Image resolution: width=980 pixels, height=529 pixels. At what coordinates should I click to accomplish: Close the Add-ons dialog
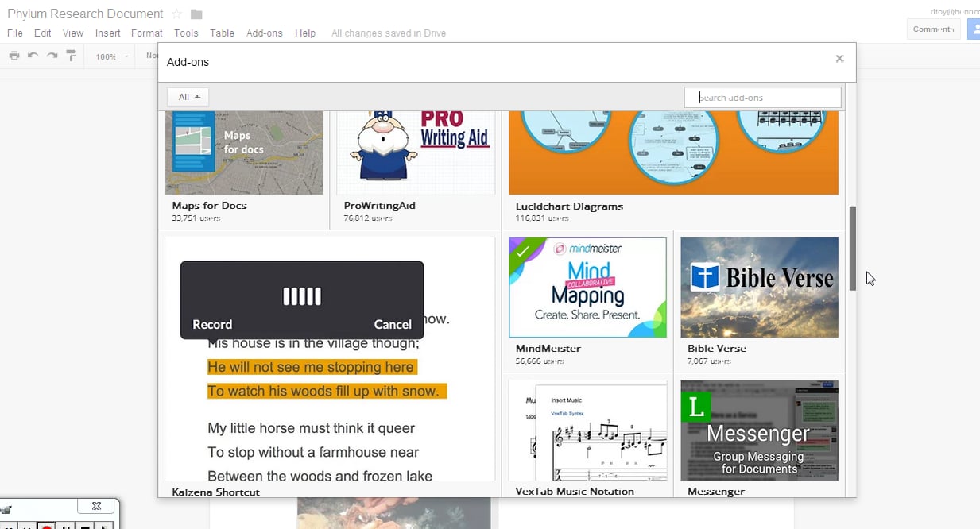[x=839, y=58]
